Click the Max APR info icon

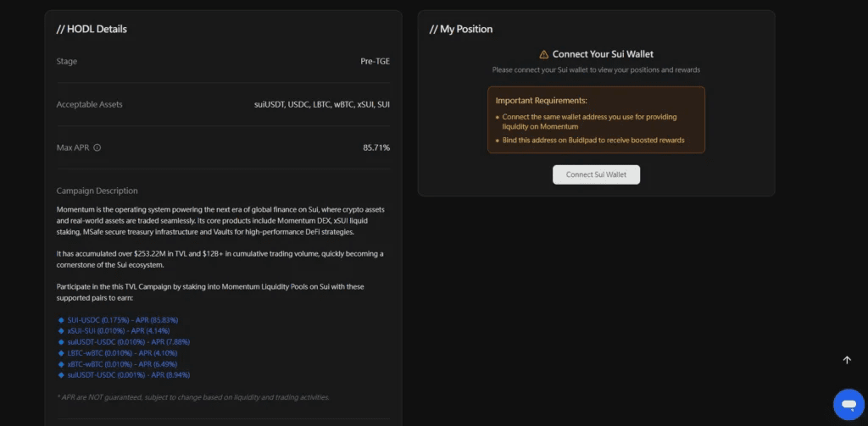pyautogui.click(x=97, y=147)
